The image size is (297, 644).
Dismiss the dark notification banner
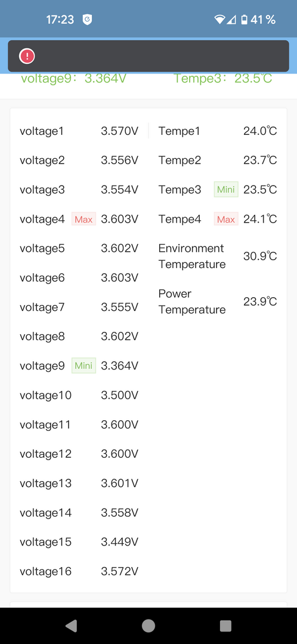pyautogui.click(x=148, y=56)
